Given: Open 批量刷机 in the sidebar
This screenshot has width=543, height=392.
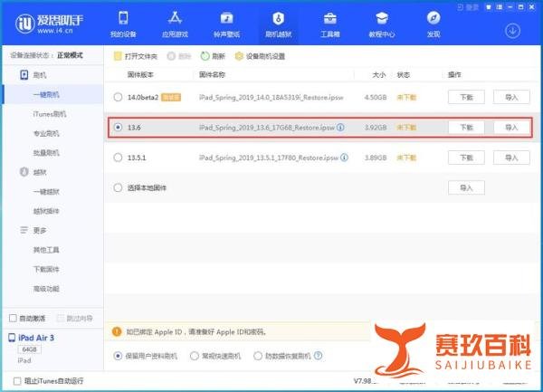Looking at the screenshot, I should coord(46,153).
